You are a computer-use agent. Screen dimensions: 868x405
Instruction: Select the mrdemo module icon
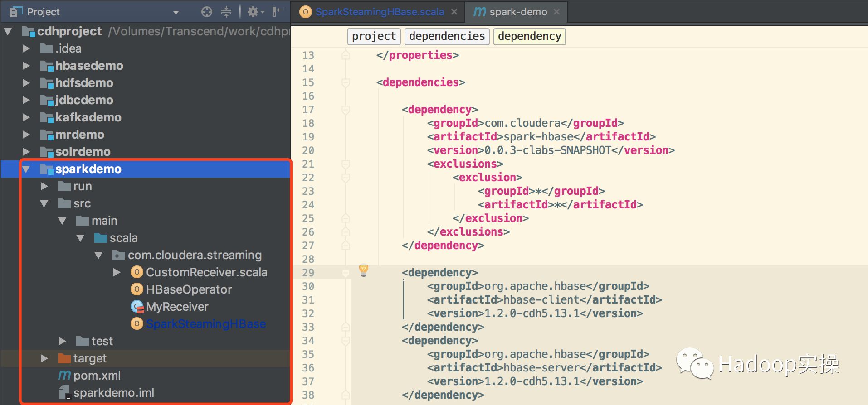46,135
